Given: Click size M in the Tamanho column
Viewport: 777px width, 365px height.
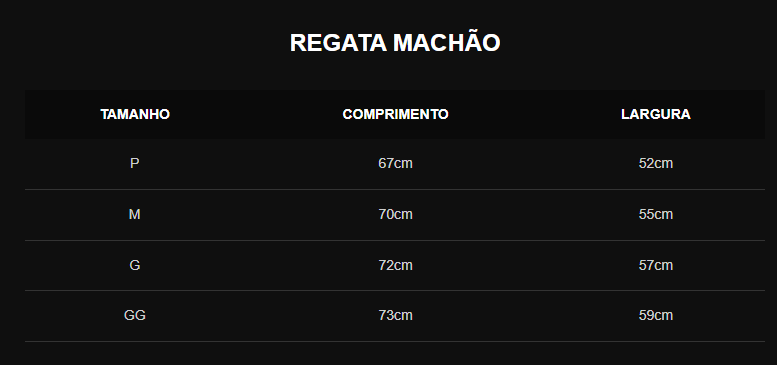Looking at the screenshot, I should click(134, 214).
